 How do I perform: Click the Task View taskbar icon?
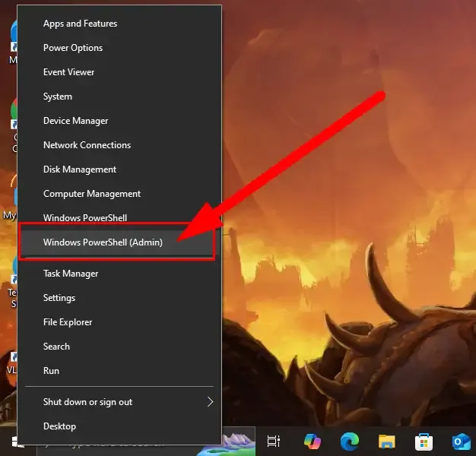(274, 441)
